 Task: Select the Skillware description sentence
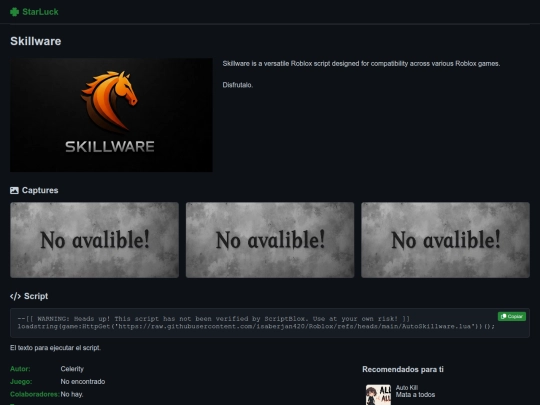[361, 64]
